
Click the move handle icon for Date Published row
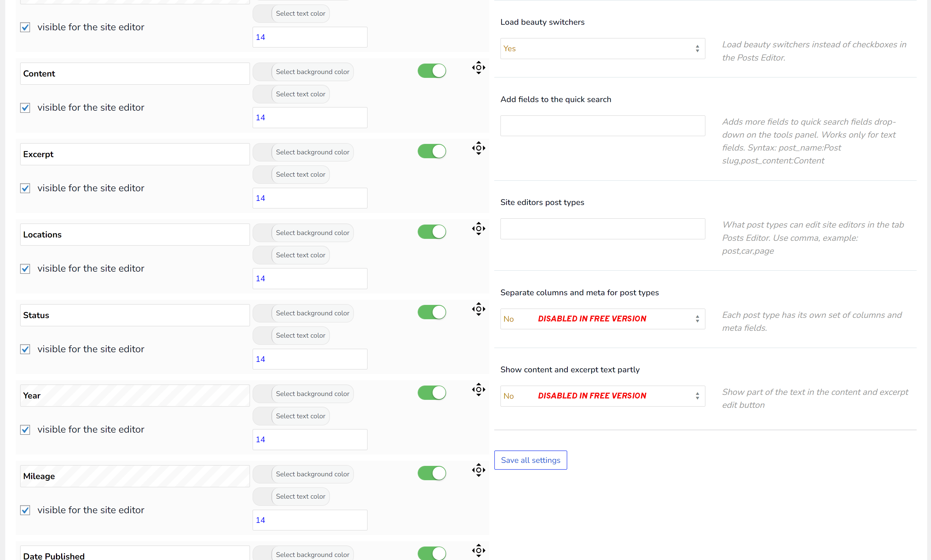coord(478,550)
